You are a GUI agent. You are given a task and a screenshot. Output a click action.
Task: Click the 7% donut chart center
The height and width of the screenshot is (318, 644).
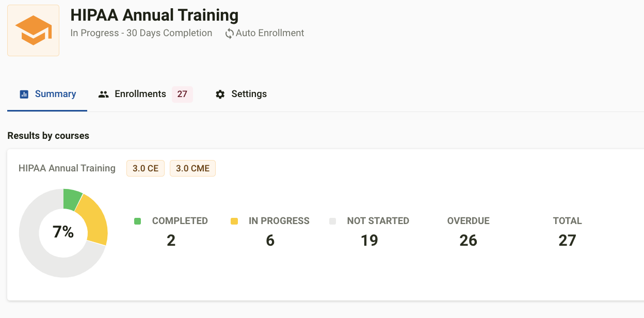coord(63,232)
